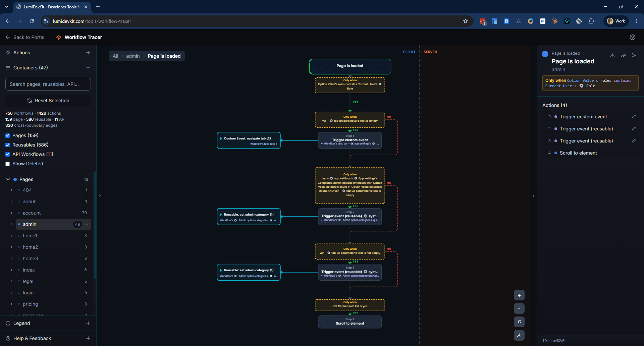Click the trend chart icon in details panel

pos(623,55)
